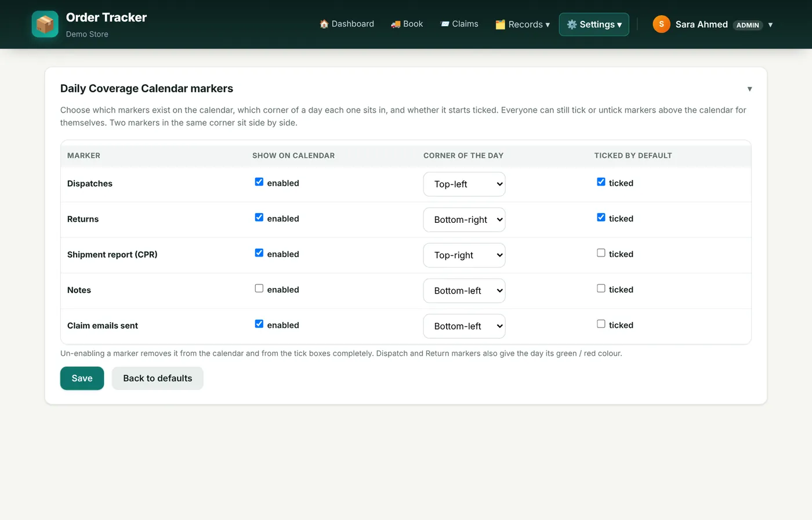The width and height of the screenshot is (812, 520).
Task: Uncheck Returns enabled checkbox
Action: [259, 218]
